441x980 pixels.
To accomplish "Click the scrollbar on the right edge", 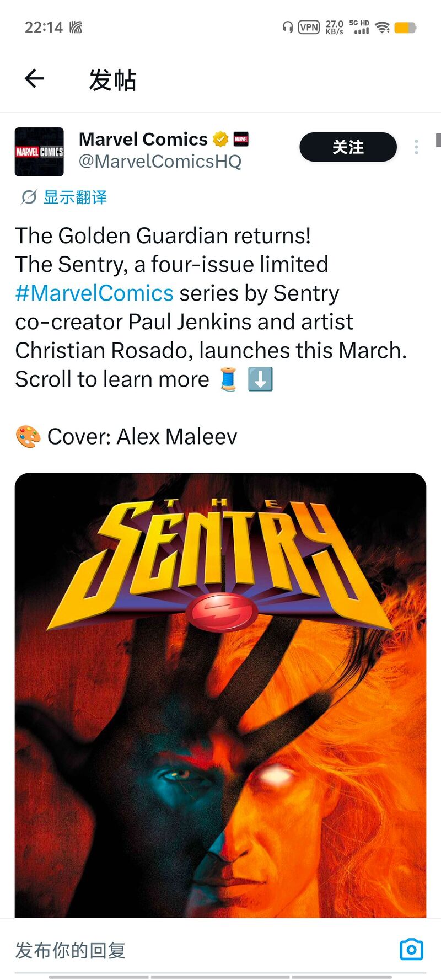I will 438,141.
